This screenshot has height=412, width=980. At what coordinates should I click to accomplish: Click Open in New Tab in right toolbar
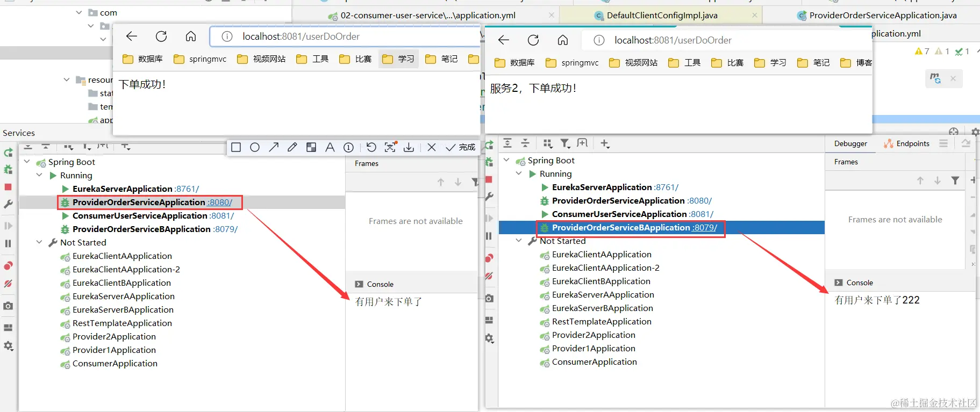point(583,143)
